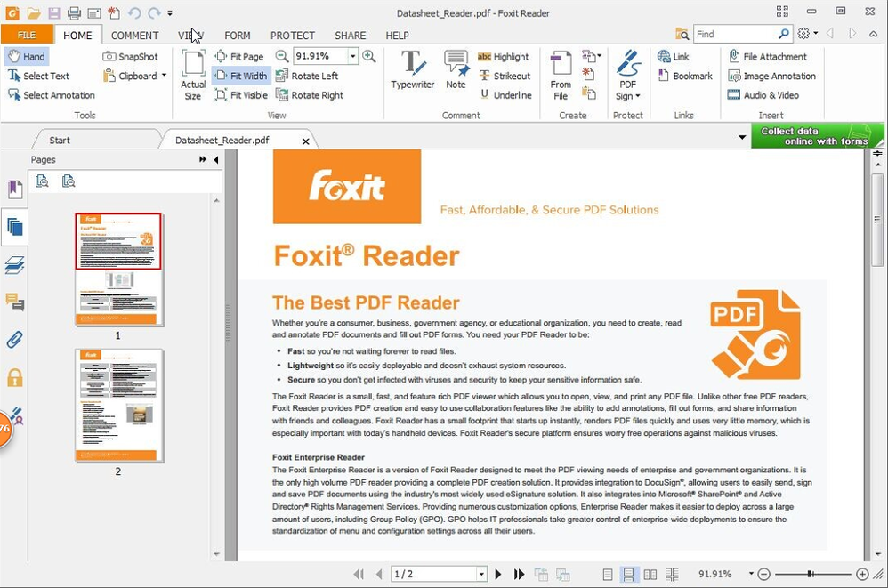Switch to the COMMENT ribbon tab
888x588 pixels.
click(x=134, y=36)
